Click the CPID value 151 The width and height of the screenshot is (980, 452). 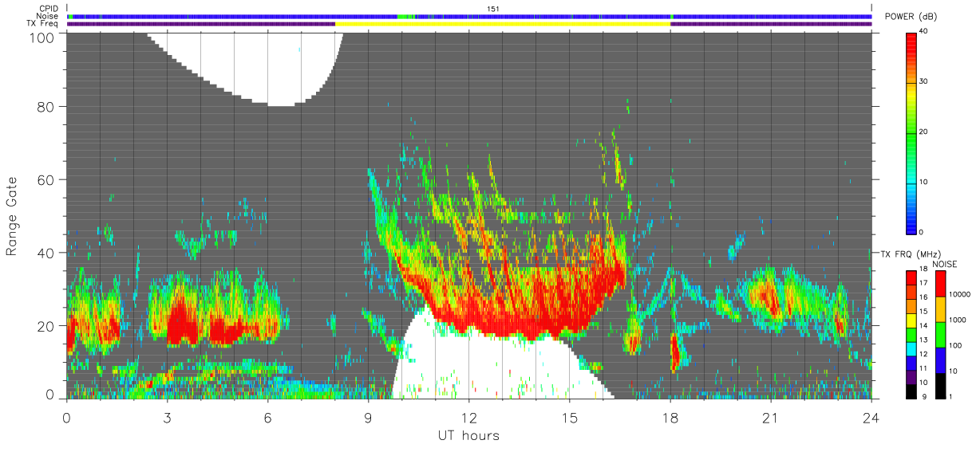493,9
